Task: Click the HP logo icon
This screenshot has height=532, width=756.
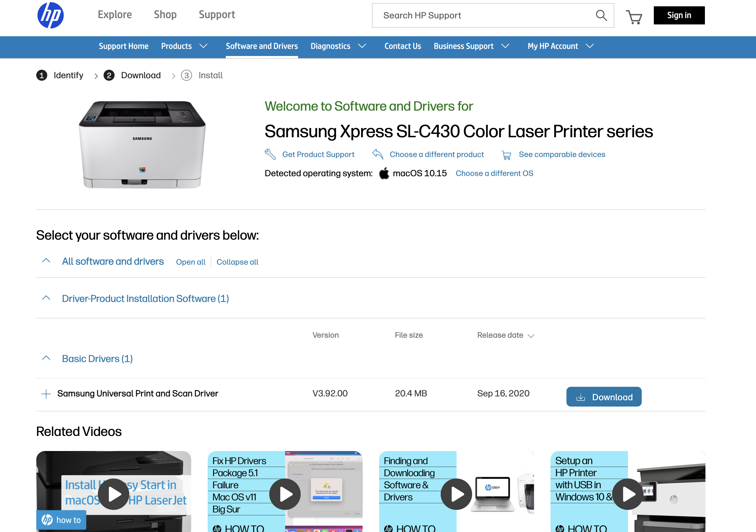Action: pos(50,15)
